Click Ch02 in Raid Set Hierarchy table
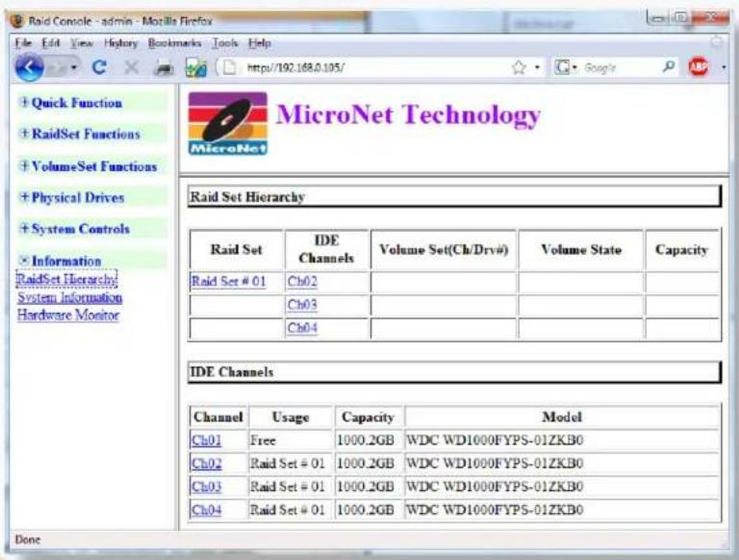 pos(302,281)
